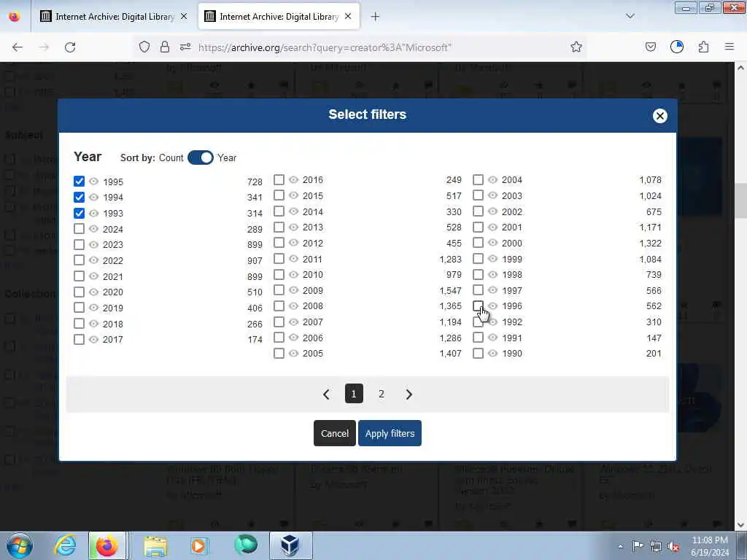Open the Windows Start button
This screenshot has width=747, height=560.
20,545
